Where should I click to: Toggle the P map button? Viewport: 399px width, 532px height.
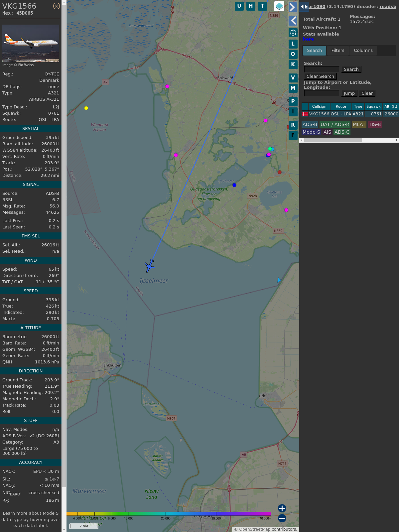click(293, 101)
